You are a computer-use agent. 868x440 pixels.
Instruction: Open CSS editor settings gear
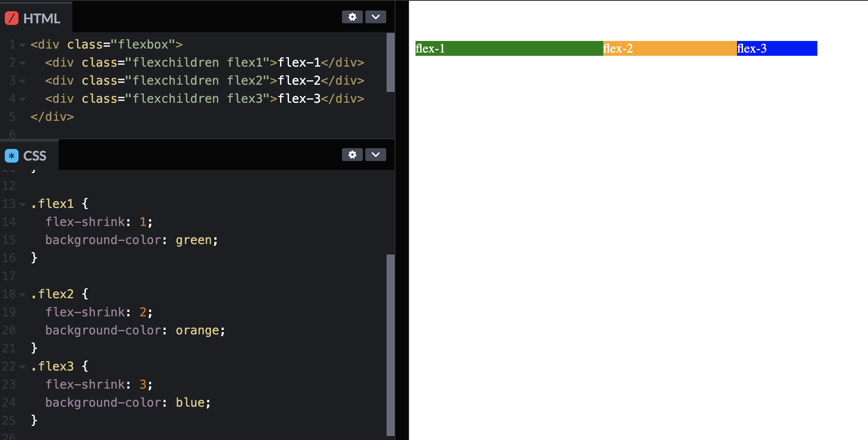point(352,155)
